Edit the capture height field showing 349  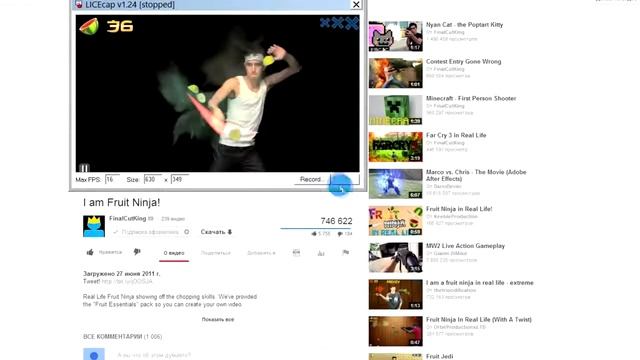(x=180, y=180)
